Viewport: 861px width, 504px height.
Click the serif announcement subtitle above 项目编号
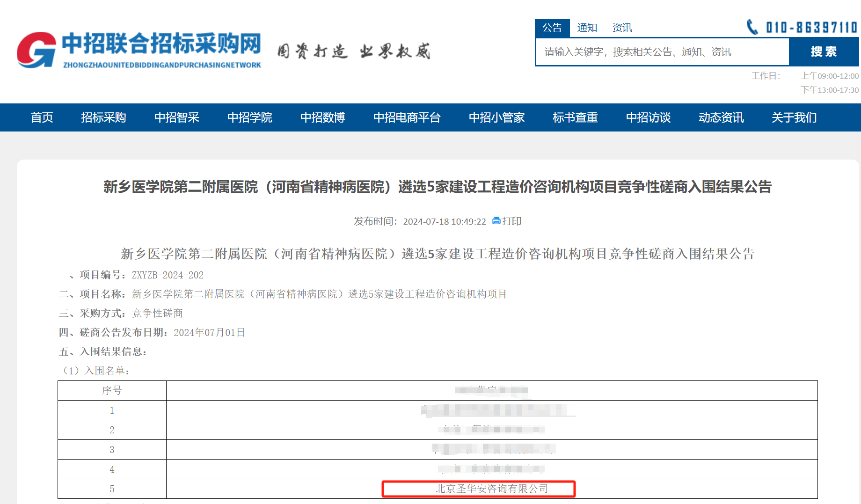coord(438,254)
